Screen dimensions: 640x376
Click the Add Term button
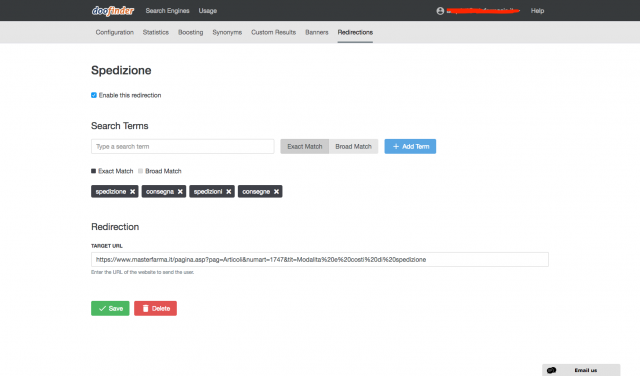(x=410, y=147)
